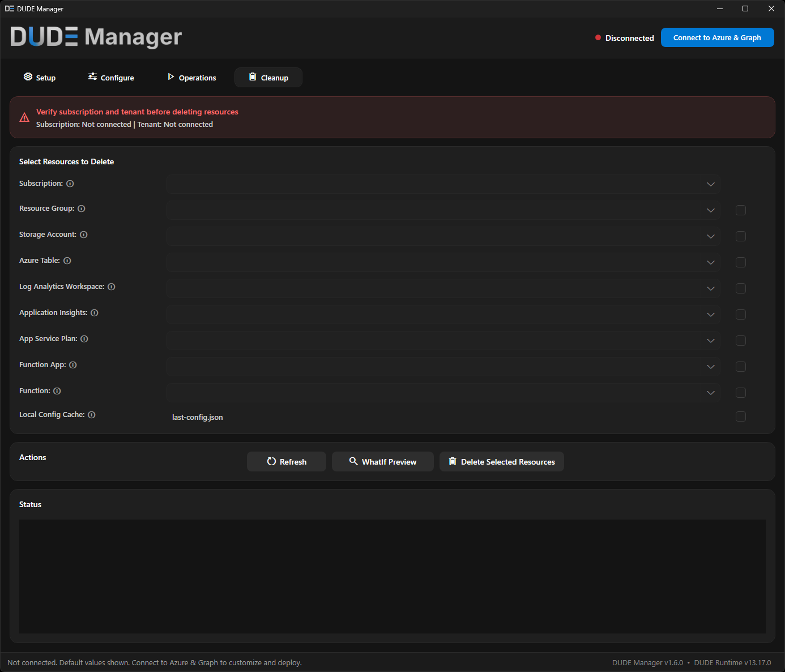This screenshot has width=785, height=672.
Task: Click the trash icon on the Cleanup tab
Action: pyautogui.click(x=253, y=77)
